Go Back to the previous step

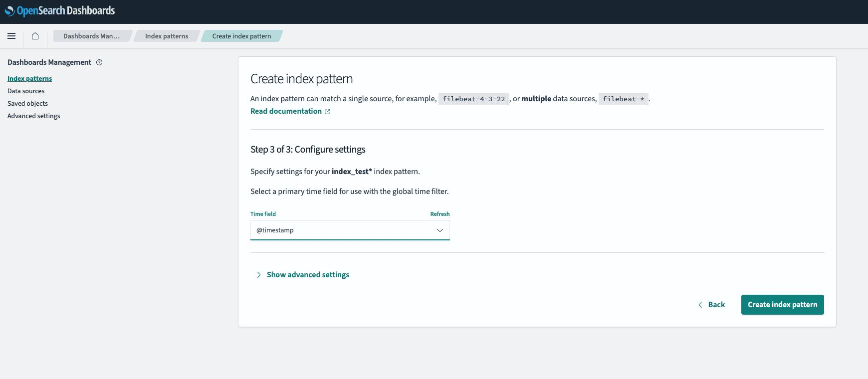pos(712,305)
